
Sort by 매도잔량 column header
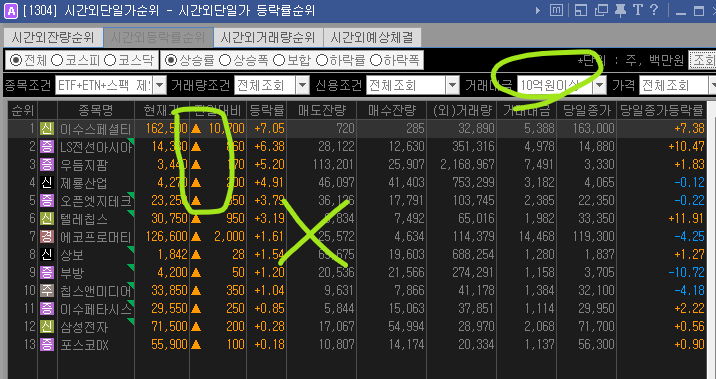(x=321, y=111)
